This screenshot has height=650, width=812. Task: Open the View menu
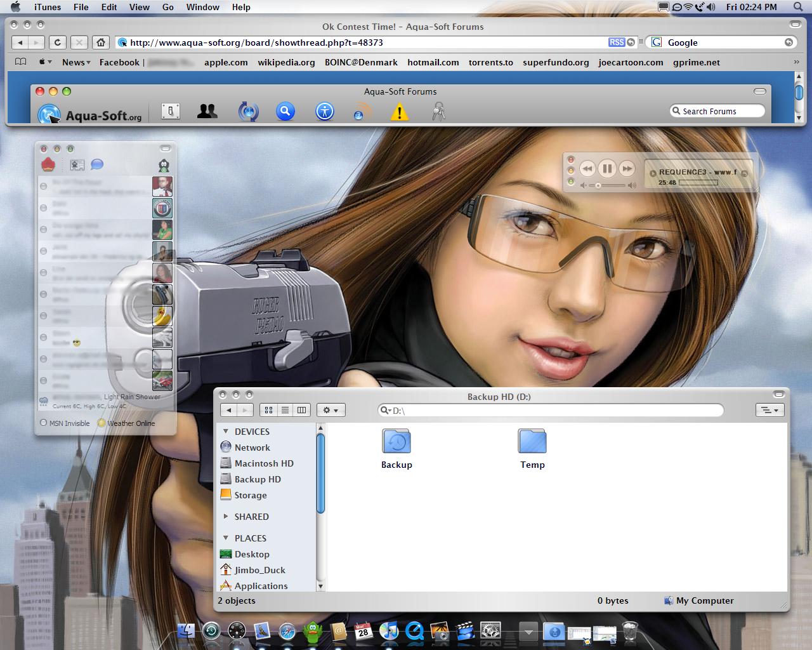pos(140,7)
